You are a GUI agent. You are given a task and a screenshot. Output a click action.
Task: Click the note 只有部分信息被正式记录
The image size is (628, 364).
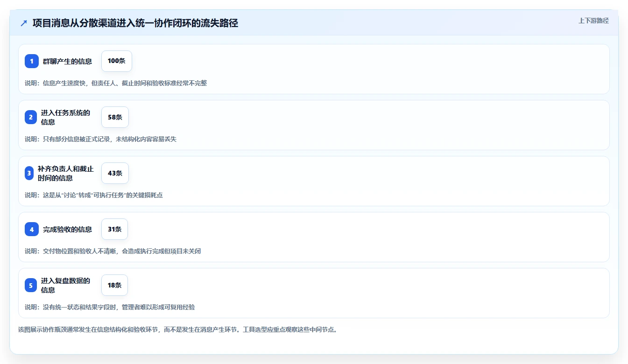[x=100, y=139]
